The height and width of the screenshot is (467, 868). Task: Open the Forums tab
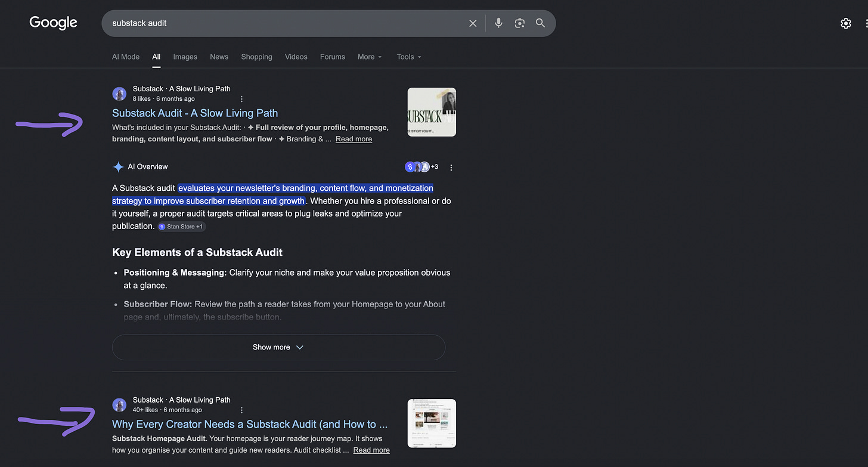[333, 57]
